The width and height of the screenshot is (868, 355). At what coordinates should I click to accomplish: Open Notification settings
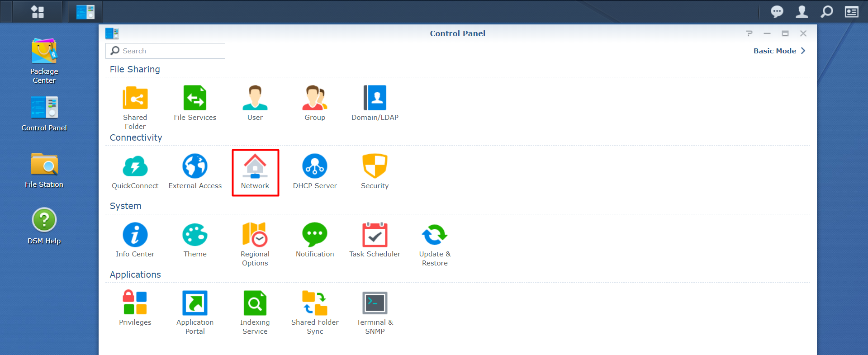[x=315, y=240]
